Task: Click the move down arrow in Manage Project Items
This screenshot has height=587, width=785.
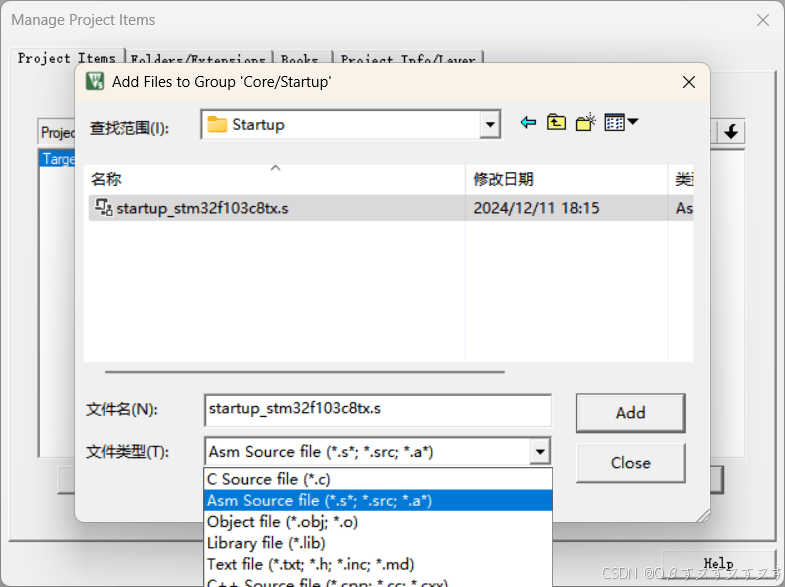Action: coord(731,132)
